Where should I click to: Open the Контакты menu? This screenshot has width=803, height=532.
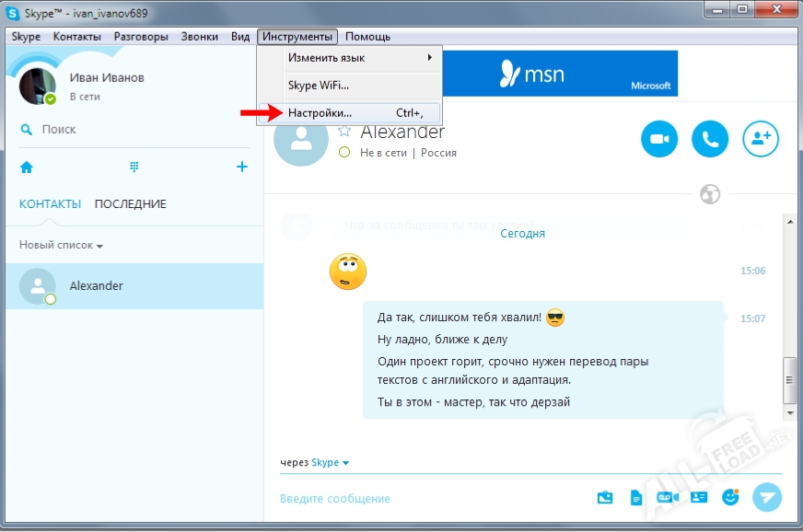[77, 37]
